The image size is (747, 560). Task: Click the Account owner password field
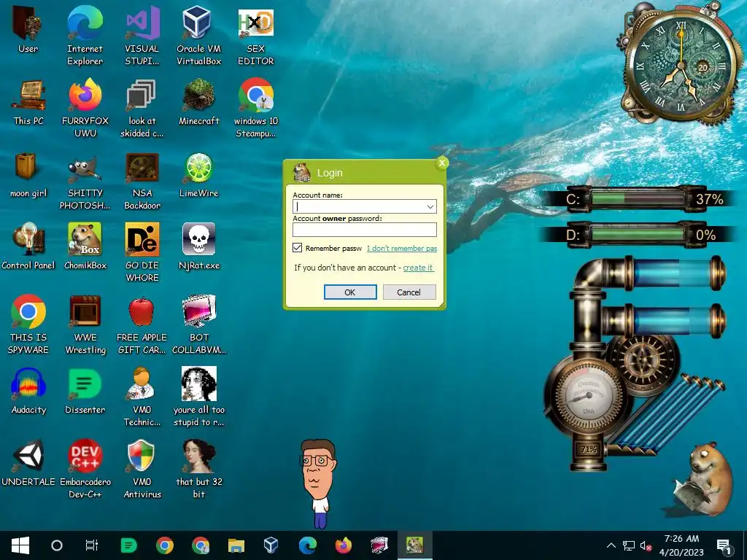tap(365, 230)
